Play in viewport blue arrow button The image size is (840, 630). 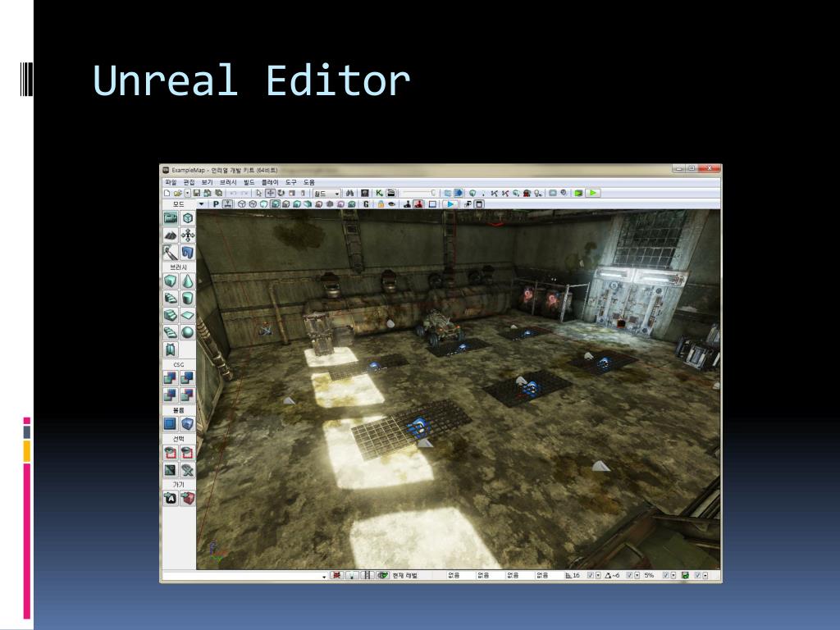tap(450, 204)
